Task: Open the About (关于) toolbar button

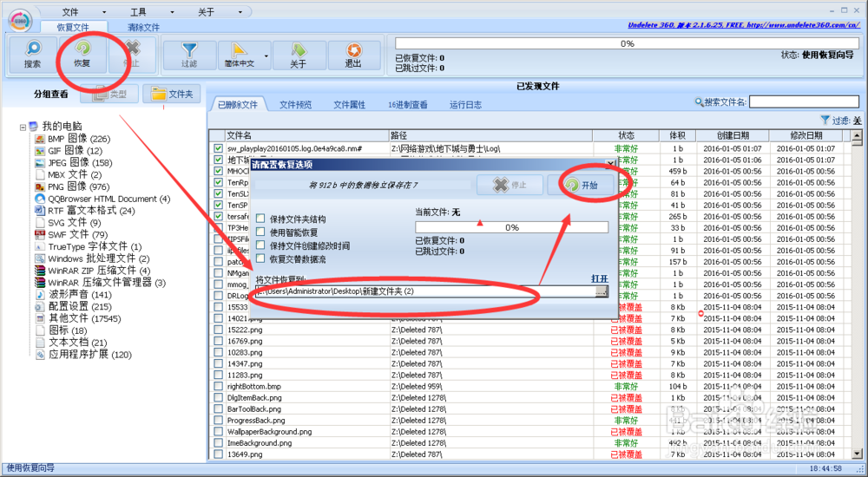Action: (299, 56)
